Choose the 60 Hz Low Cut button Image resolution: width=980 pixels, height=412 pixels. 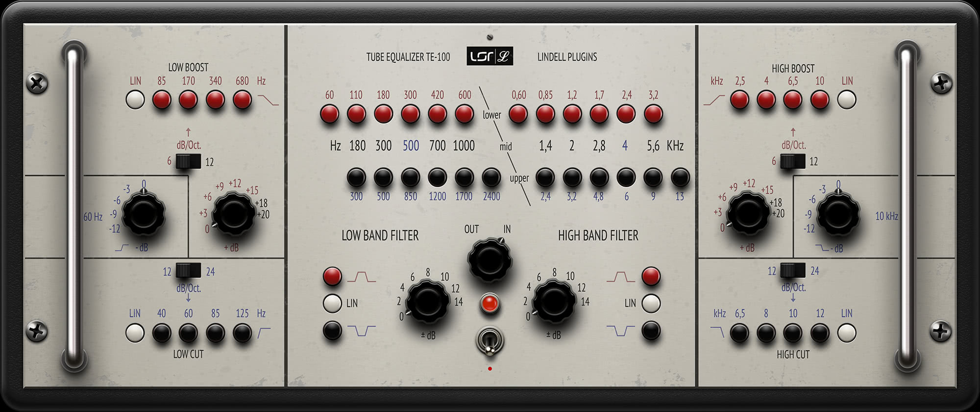pyautogui.click(x=188, y=333)
